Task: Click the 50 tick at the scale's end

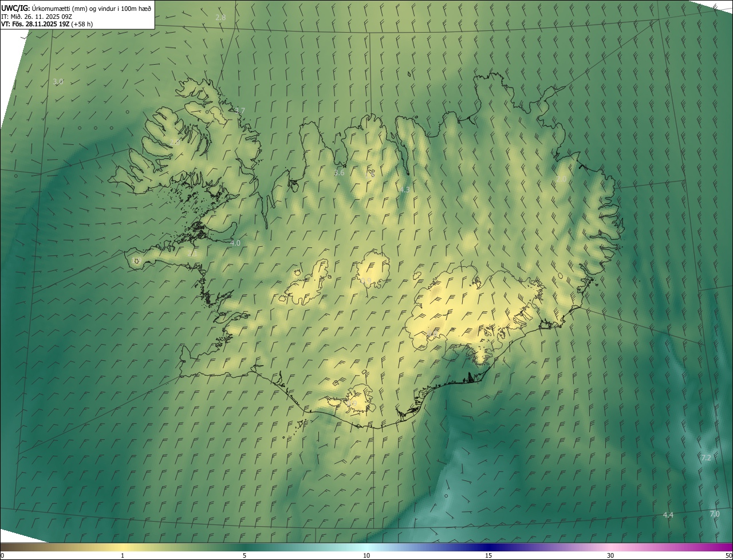Action: pos(728,555)
